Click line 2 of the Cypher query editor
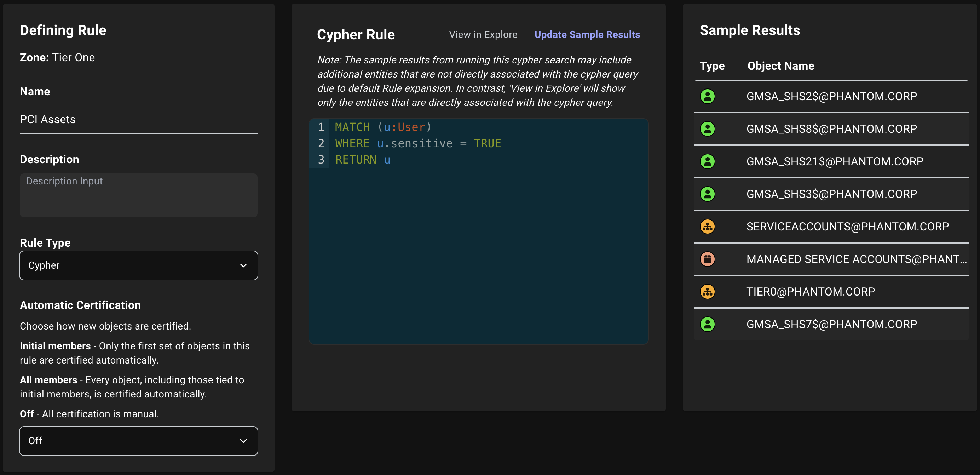The height and width of the screenshot is (475, 980). pyautogui.click(x=419, y=143)
